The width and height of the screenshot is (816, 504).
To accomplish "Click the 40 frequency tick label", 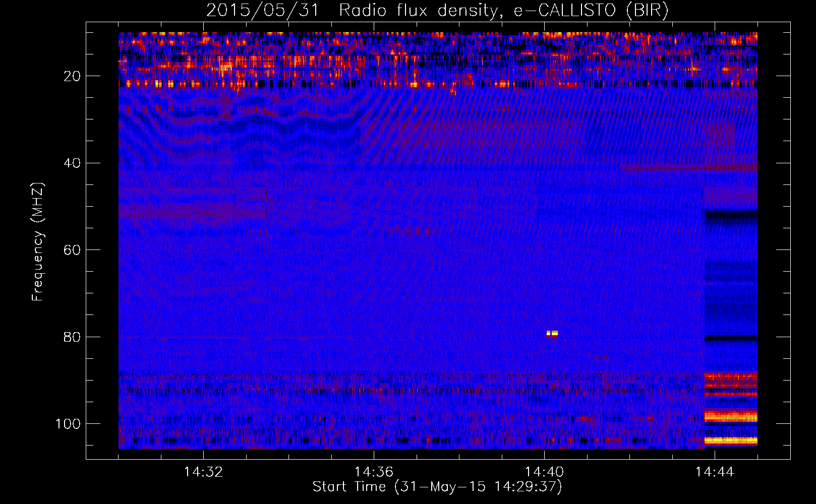I will pyautogui.click(x=72, y=163).
